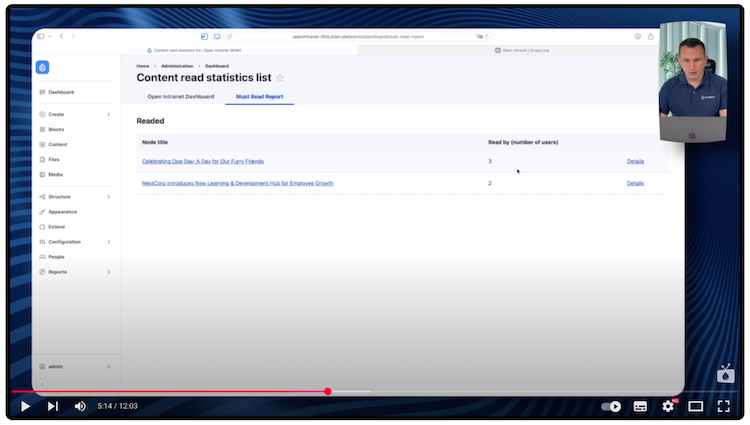Image resolution: width=750 pixels, height=425 pixels.
Task: Toggle the autoplay switch
Action: point(611,406)
